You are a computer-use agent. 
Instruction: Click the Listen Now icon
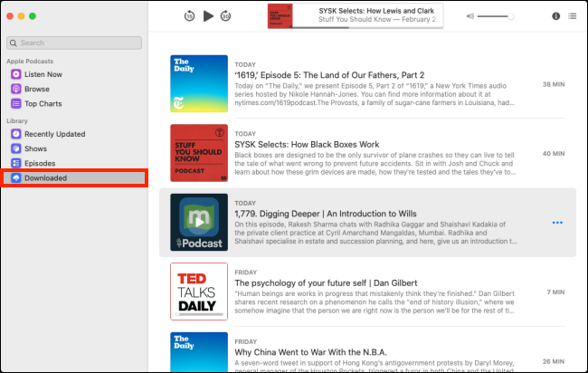point(15,74)
